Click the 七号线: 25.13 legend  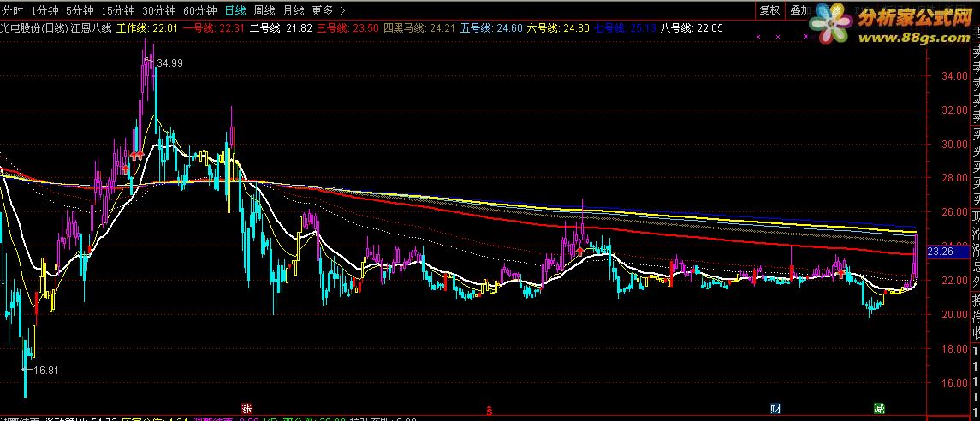[625, 27]
